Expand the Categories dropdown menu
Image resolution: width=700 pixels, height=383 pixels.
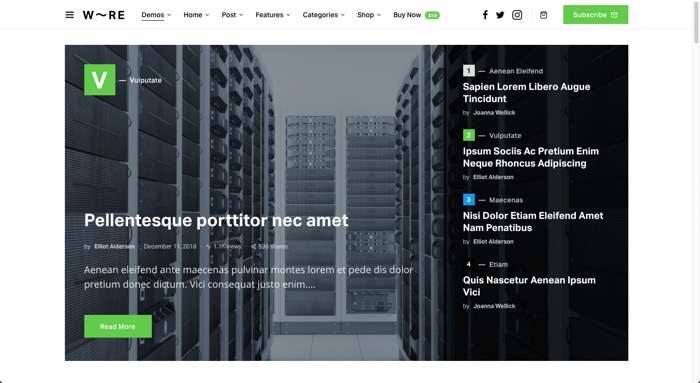324,15
